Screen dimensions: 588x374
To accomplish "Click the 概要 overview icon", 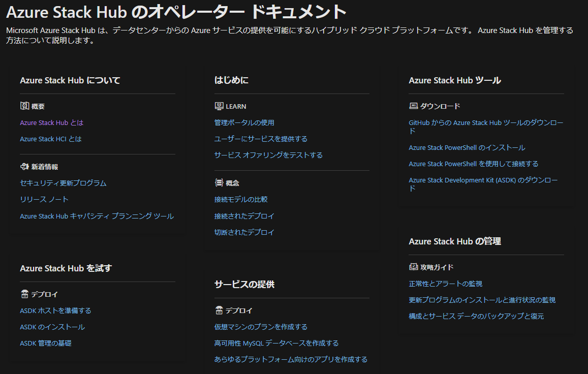I will (24, 106).
